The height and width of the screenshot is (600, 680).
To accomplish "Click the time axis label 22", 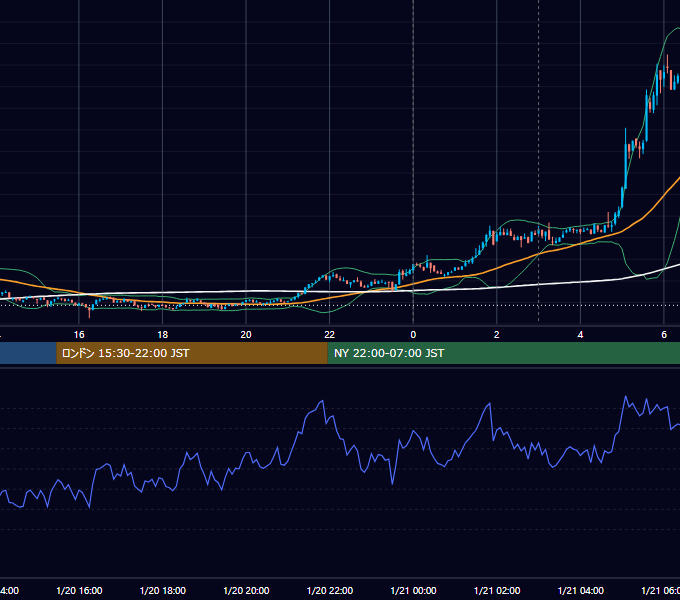I will 330,335.
